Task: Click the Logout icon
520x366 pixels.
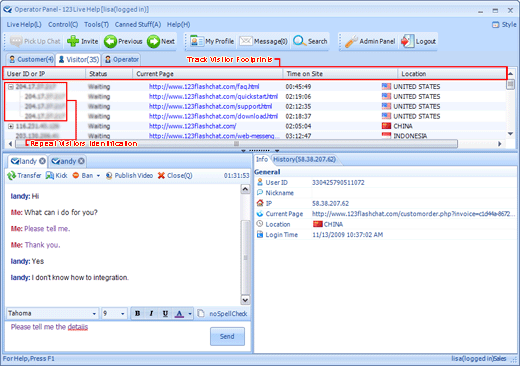Action: click(x=407, y=41)
